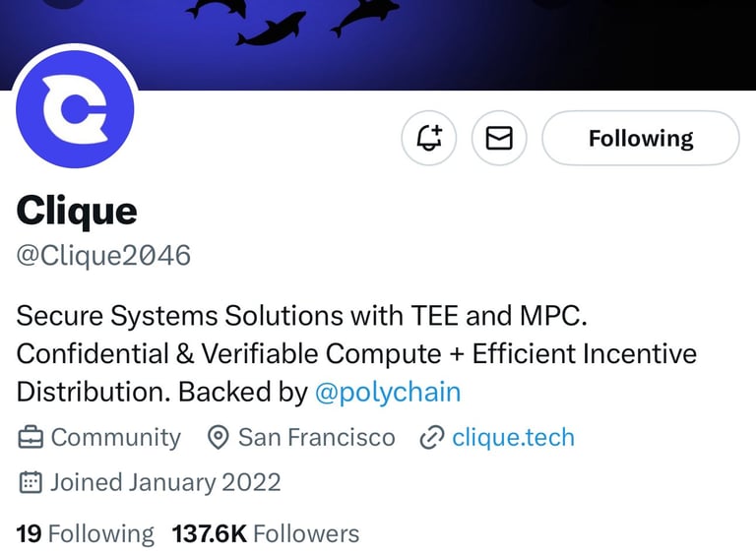The image size is (756, 555).
Task: Open the Clique profile avatar
Action: [75, 109]
